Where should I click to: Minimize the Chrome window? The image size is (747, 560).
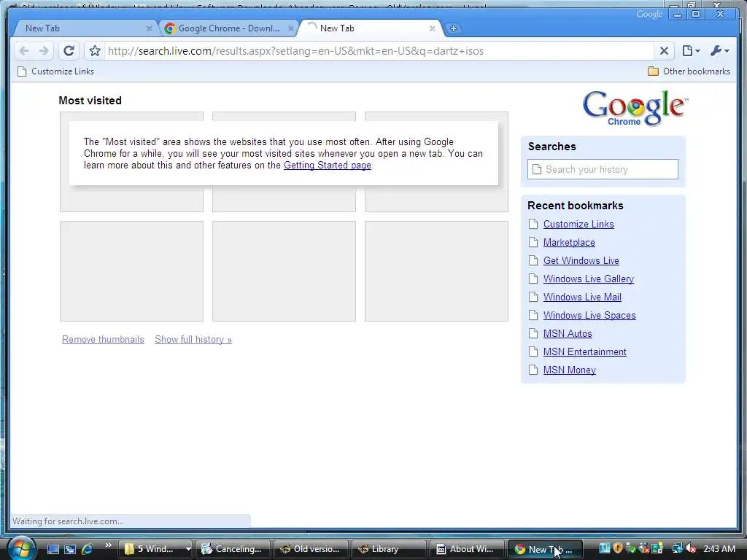(x=678, y=15)
